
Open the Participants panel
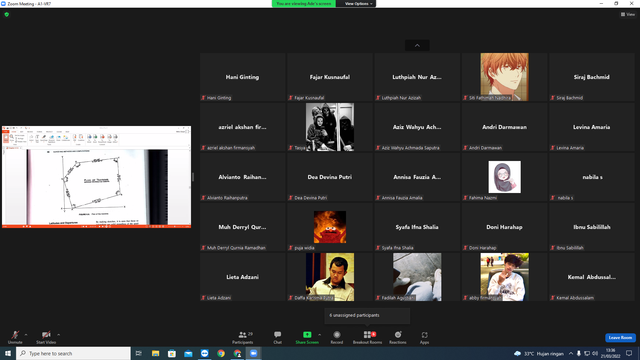[x=243, y=337]
